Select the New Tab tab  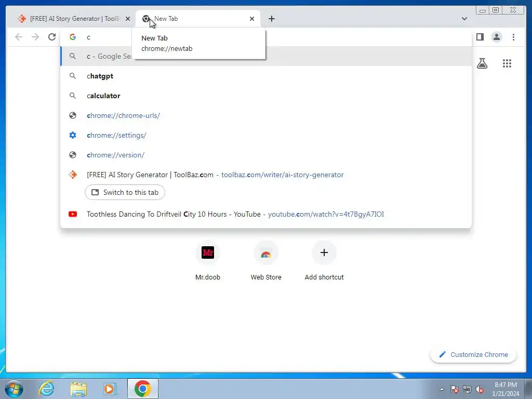pyautogui.click(x=198, y=19)
